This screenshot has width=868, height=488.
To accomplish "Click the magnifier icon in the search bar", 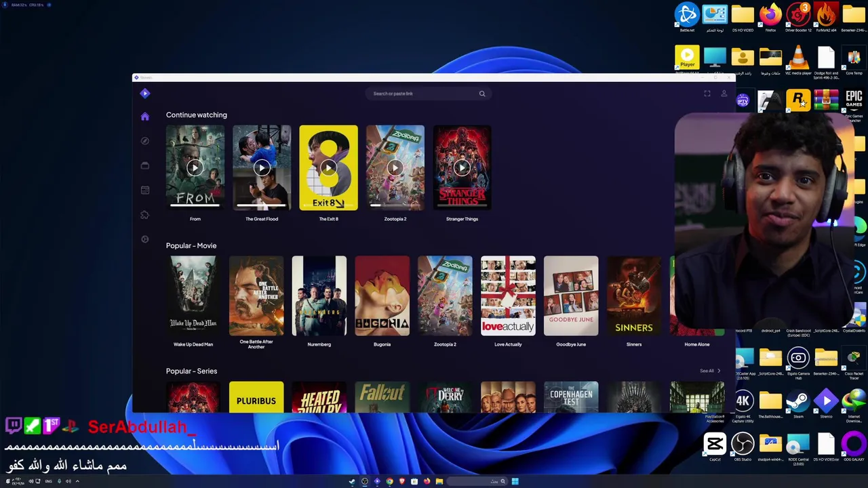I will (x=482, y=94).
